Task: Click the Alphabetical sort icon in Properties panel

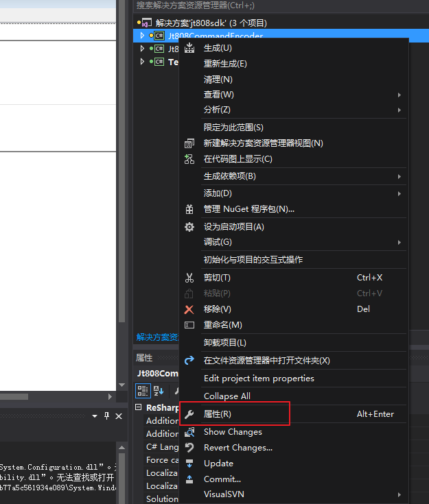Action: click(x=159, y=391)
